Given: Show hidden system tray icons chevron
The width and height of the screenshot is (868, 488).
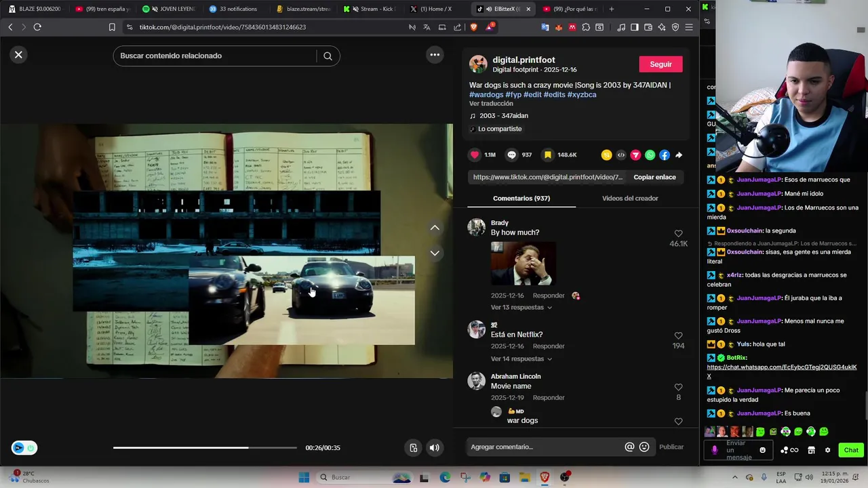Looking at the screenshot, I should click(x=734, y=477).
